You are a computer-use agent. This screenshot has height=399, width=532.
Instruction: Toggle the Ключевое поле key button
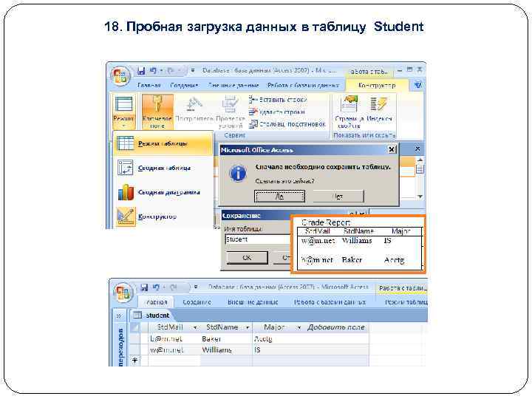(157, 112)
